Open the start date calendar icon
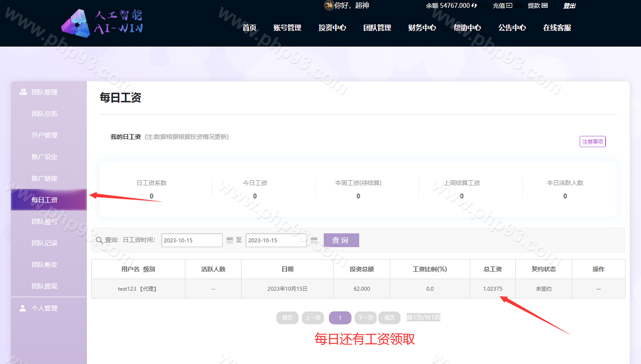The height and width of the screenshot is (364, 641). pyautogui.click(x=229, y=240)
